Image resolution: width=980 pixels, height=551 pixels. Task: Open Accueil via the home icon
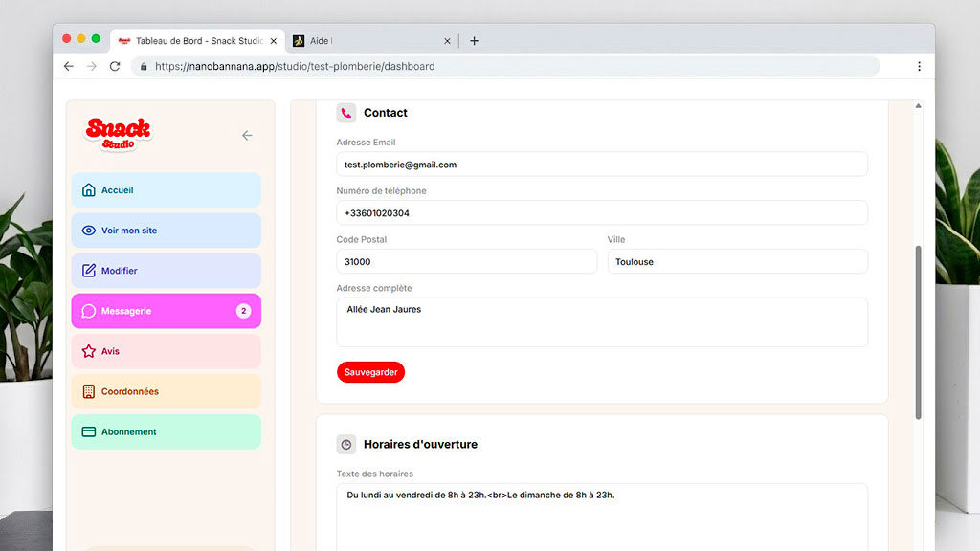pos(89,190)
